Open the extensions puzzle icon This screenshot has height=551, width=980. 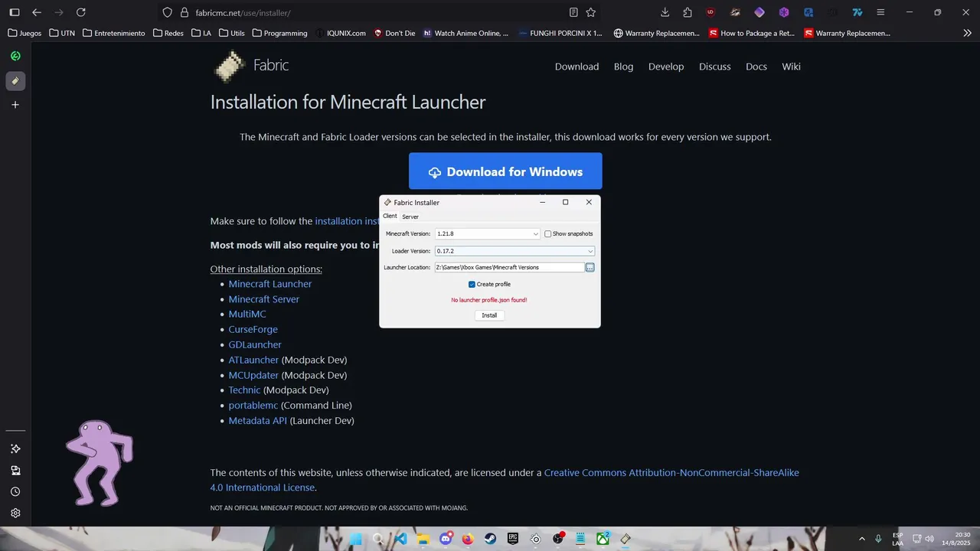point(688,12)
